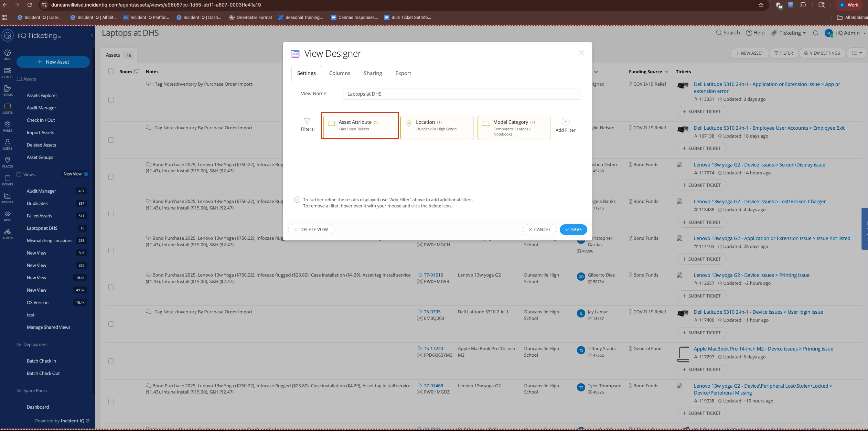This screenshot has height=431, width=868.
Task: Switch to the Export tab
Action: click(403, 73)
